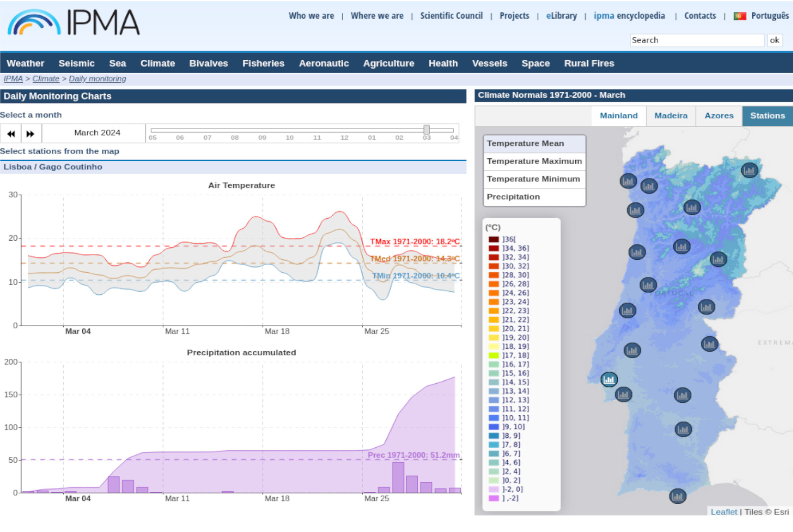Select the Vila Real station marker east of Porto

point(692,207)
